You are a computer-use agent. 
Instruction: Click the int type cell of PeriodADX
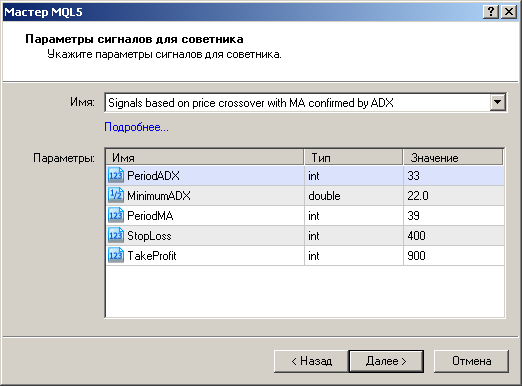354,176
